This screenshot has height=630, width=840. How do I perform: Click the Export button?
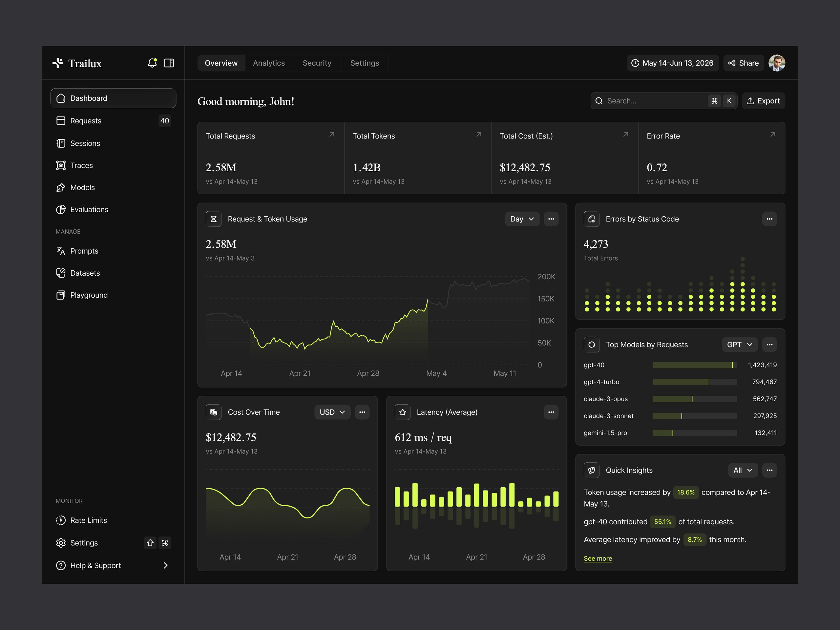(x=763, y=101)
